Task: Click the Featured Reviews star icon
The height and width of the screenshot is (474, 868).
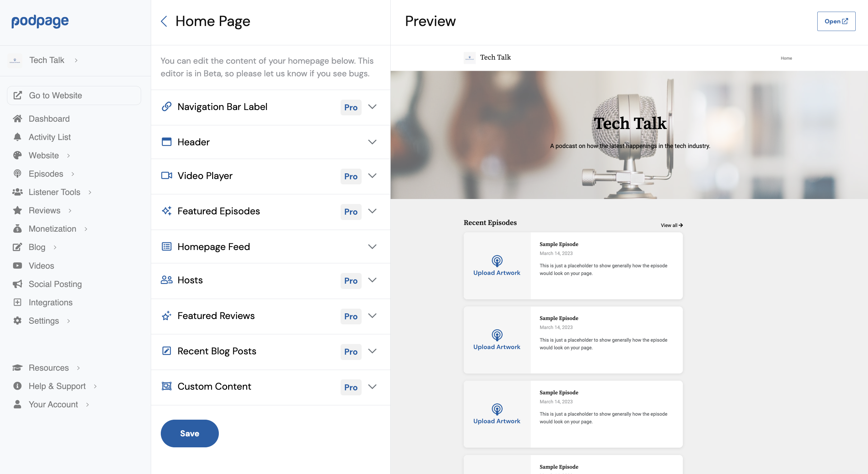Action: click(167, 316)
